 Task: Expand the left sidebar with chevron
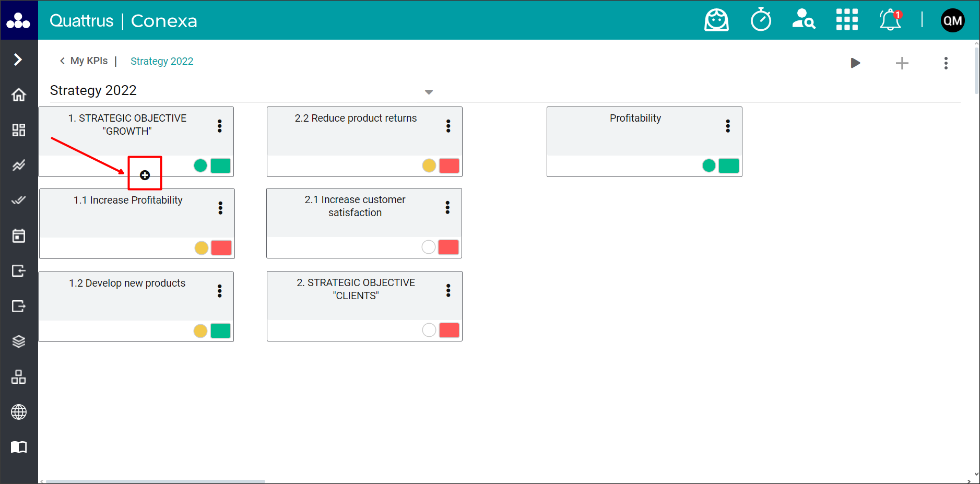(x=18, y=60)
